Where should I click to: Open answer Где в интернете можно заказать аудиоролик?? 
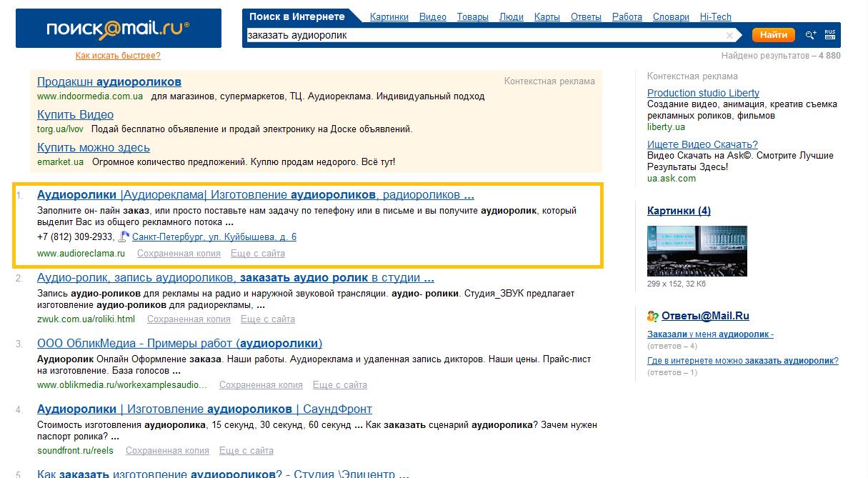(x=743, y=361)
